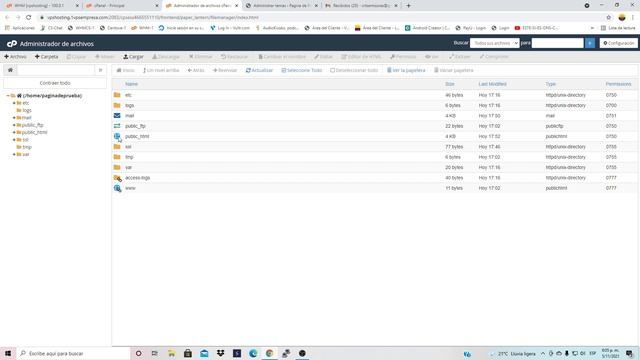Click Extraer in the toolbar
This screenshot has height=360, width=640.
pos(460,57)
